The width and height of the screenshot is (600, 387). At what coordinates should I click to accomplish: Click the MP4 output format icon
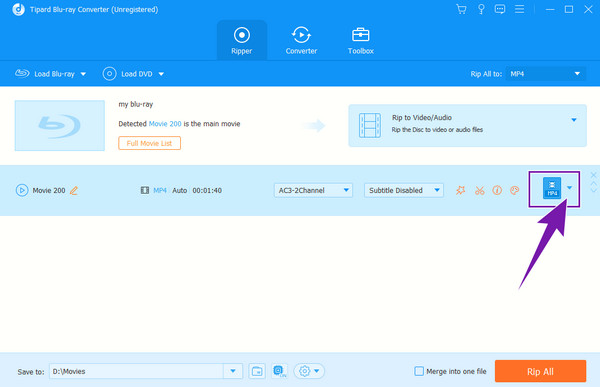coord(552,188)
